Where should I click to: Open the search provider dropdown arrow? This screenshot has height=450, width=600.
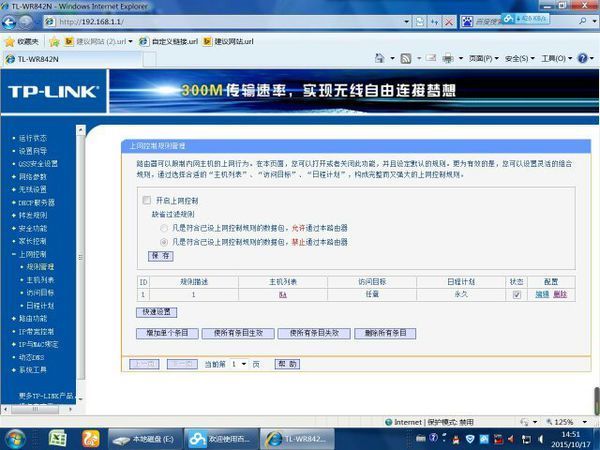pyautogui.click(x=594, y=21)
